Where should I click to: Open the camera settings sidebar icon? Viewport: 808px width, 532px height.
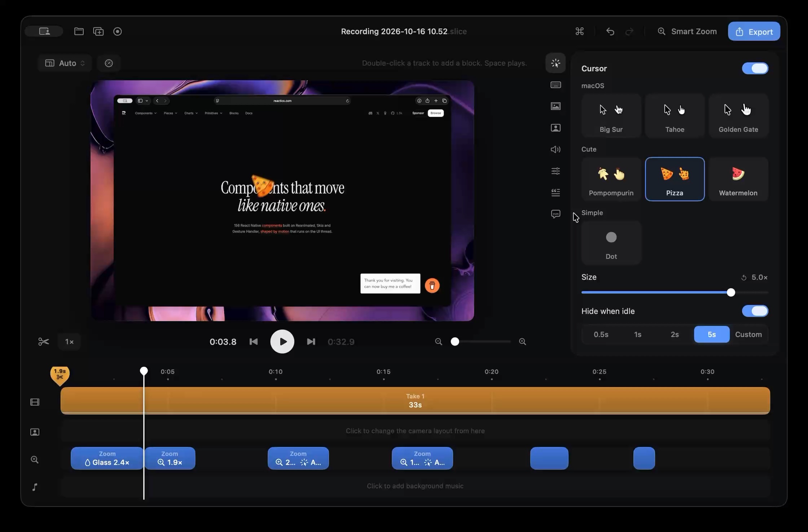[555, 128]
